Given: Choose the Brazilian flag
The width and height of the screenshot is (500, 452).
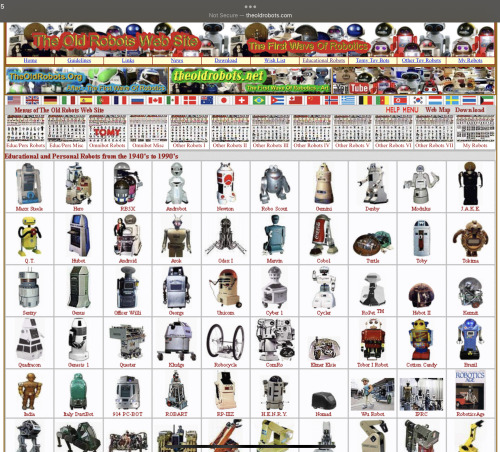Looking at the screenshot, I should (x=259, y=100).
